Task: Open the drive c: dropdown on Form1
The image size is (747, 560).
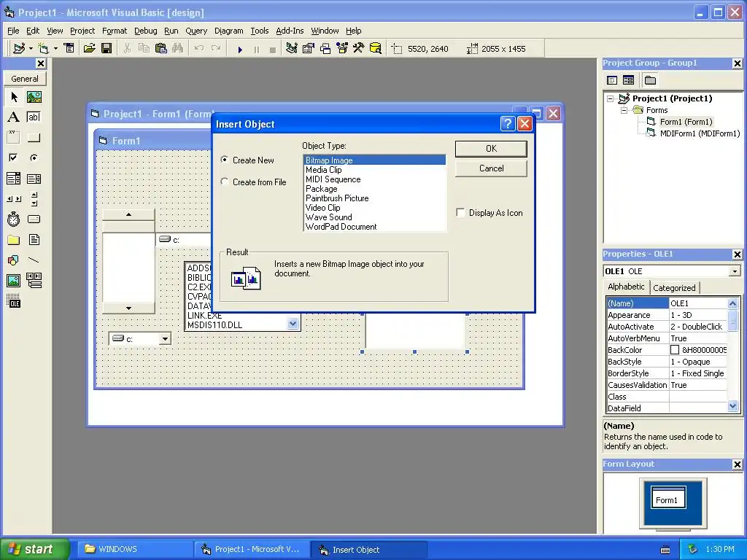Action: [165, 339]
